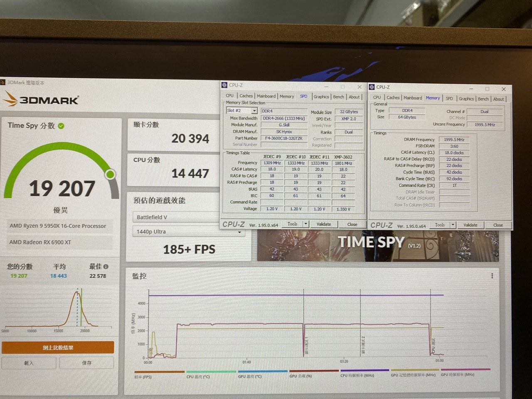Click the Time Spy V1.2 banner image
The width and height of the screenshot is (532, 399).
378,246
